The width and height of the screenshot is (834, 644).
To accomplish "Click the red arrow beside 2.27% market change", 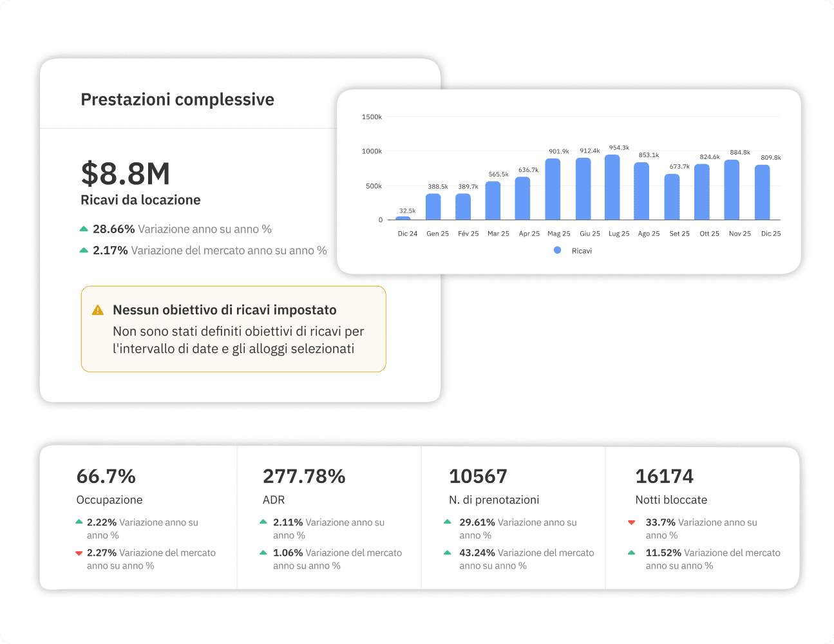I will point(80,553).
